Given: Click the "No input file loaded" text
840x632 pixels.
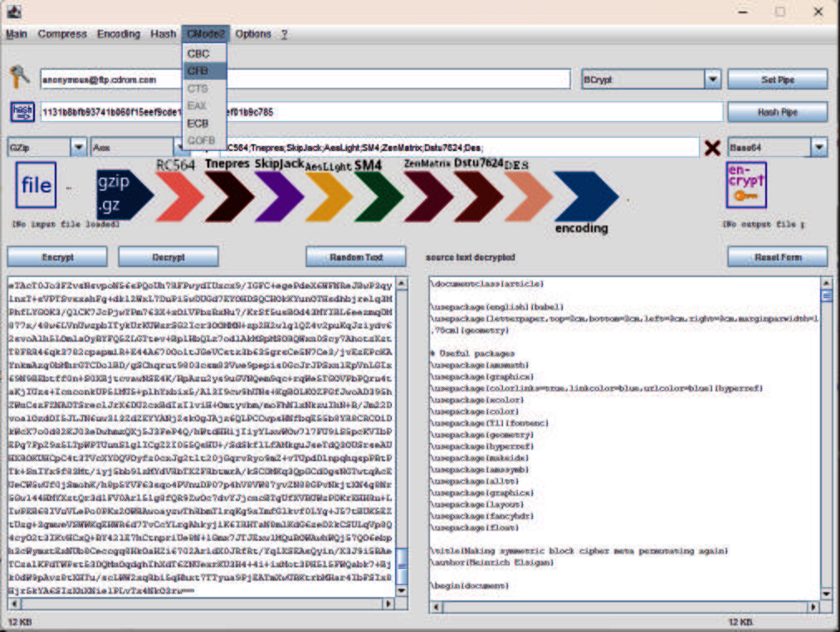Looking at the screenshot, I should (x=66, y=224).
